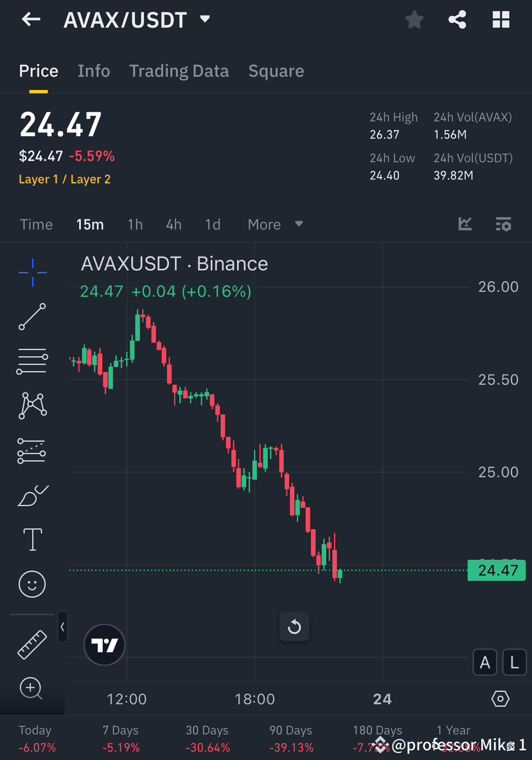Open the Info tab

[x=94, y=71]
